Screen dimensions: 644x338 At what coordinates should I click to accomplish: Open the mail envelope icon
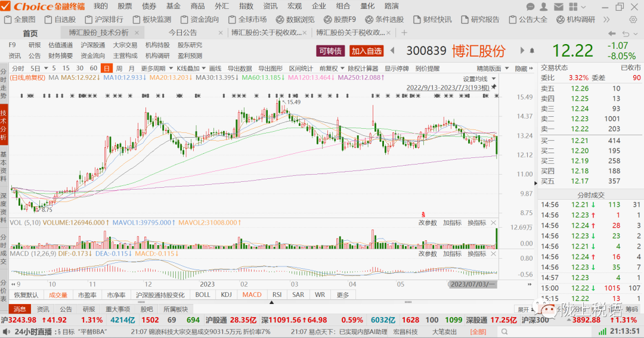point(558,7)
